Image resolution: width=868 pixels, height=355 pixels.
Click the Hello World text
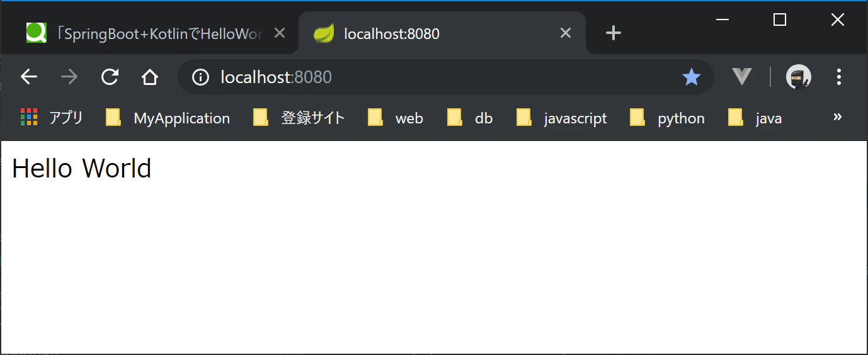[82, 169]
